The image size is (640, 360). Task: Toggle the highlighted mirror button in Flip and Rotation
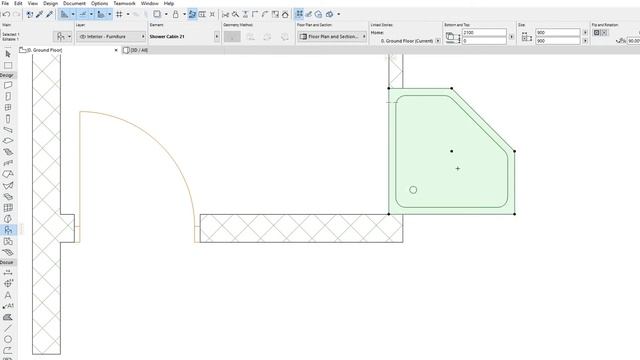coord(596,32)
